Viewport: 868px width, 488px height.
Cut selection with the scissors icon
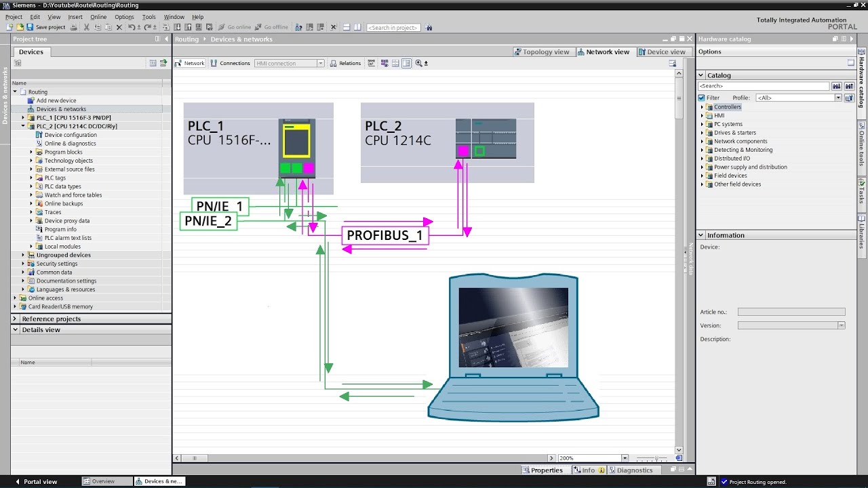tap(87, 27)
